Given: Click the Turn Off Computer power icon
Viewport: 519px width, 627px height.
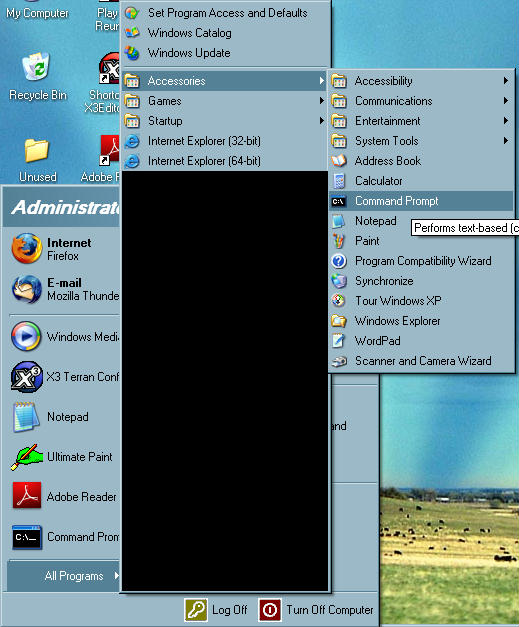Looking at the screenshot, I should (269, 610).
